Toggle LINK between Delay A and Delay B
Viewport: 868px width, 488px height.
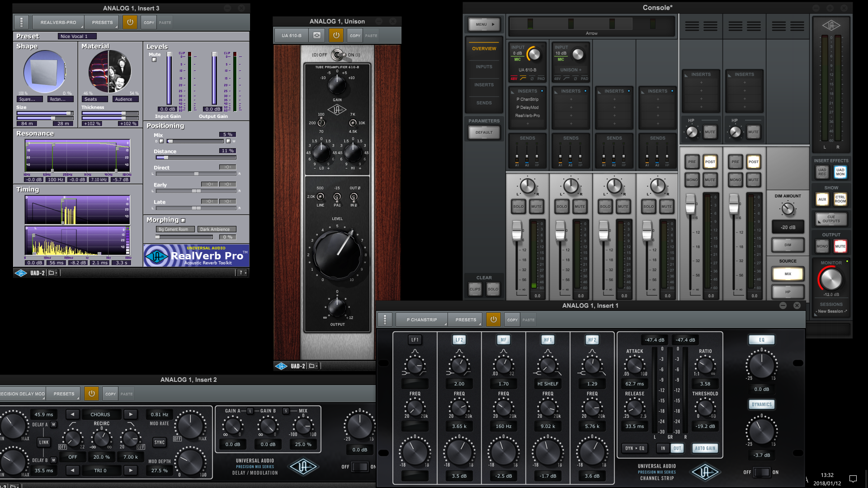tap(44, 442)
